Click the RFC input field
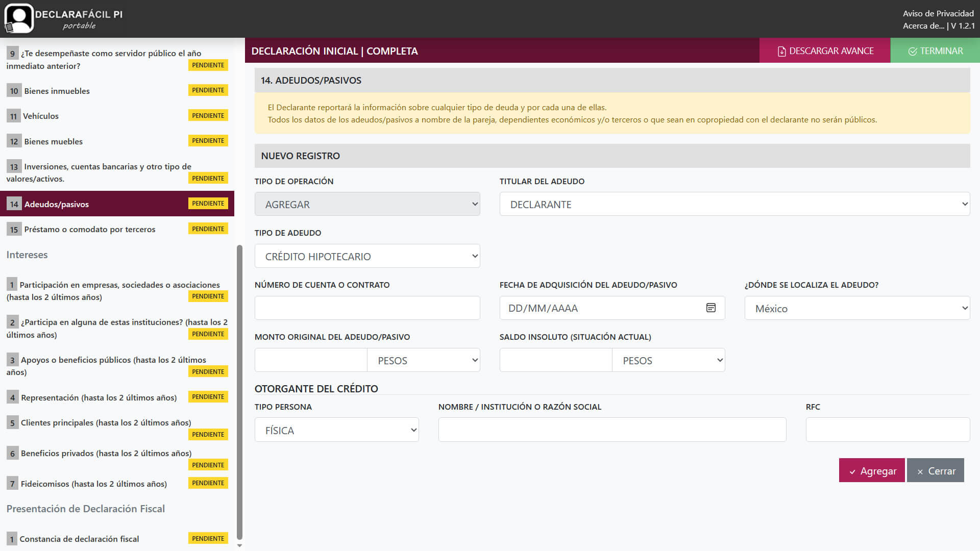The image size is (980, 551). 888,430
